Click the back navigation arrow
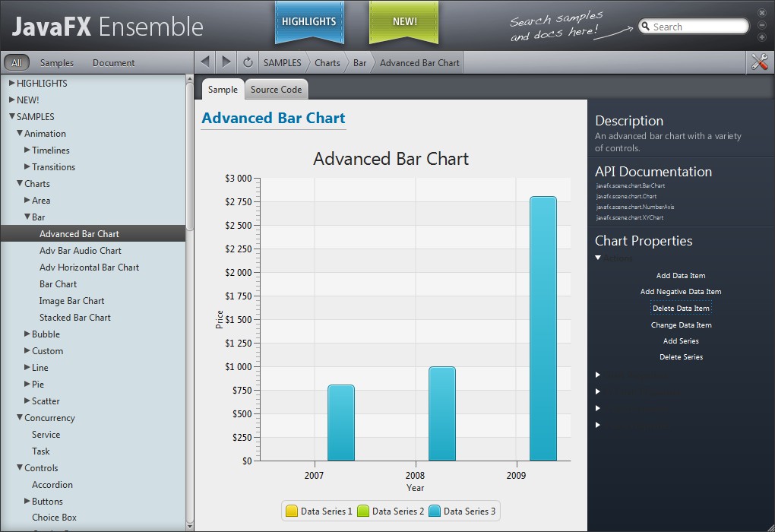 [x=205, y=62]
